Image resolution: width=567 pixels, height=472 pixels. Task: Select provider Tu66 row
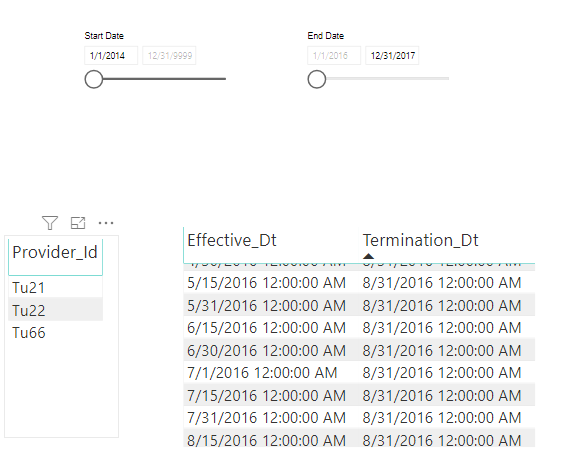click(55, 333)
